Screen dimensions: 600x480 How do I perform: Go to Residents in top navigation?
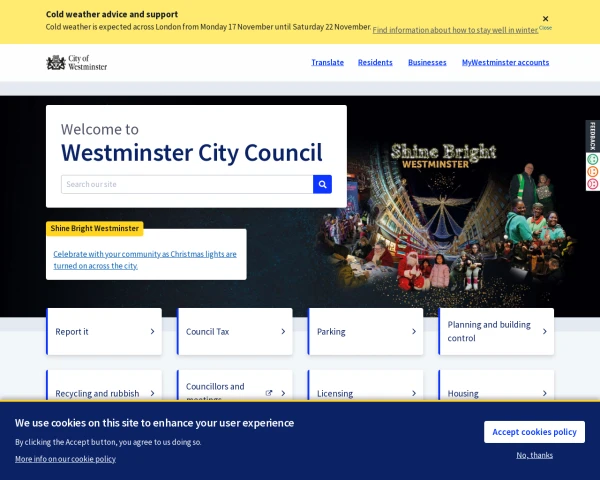tap(375, 62)
